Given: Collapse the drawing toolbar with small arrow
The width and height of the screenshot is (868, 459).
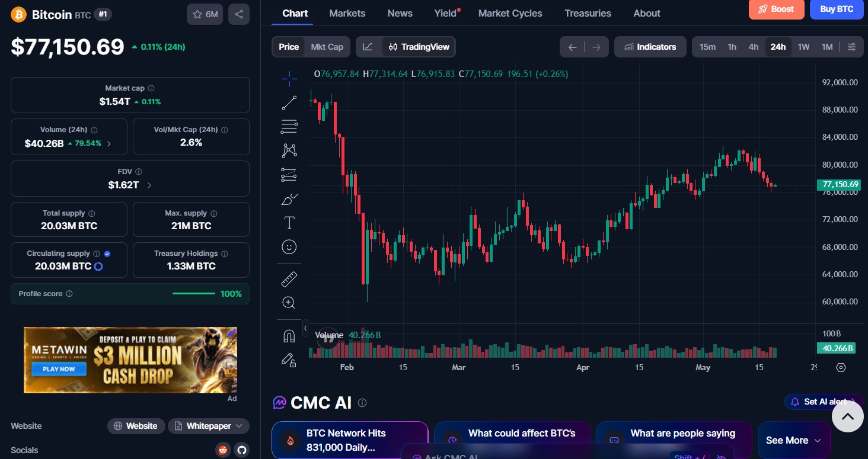Looking at the screenshot, I should click(305, 328).
